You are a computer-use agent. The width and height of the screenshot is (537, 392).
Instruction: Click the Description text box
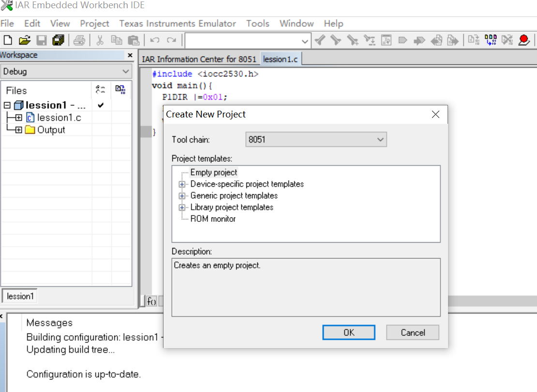306,287
